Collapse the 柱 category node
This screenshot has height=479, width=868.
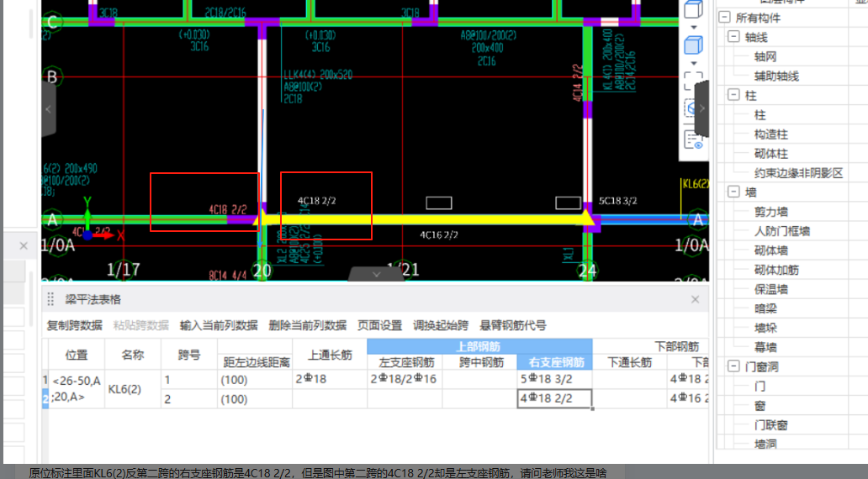(x=733, y=95)
